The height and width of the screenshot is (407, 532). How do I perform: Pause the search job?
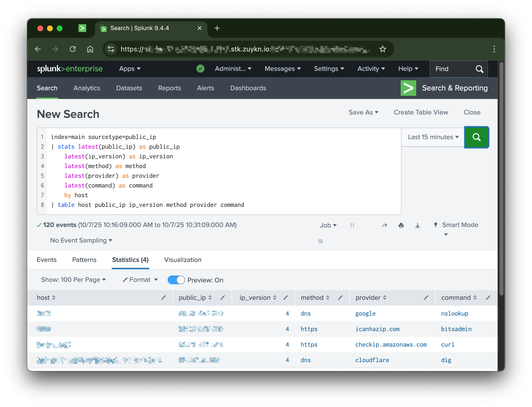click(352, 225)
